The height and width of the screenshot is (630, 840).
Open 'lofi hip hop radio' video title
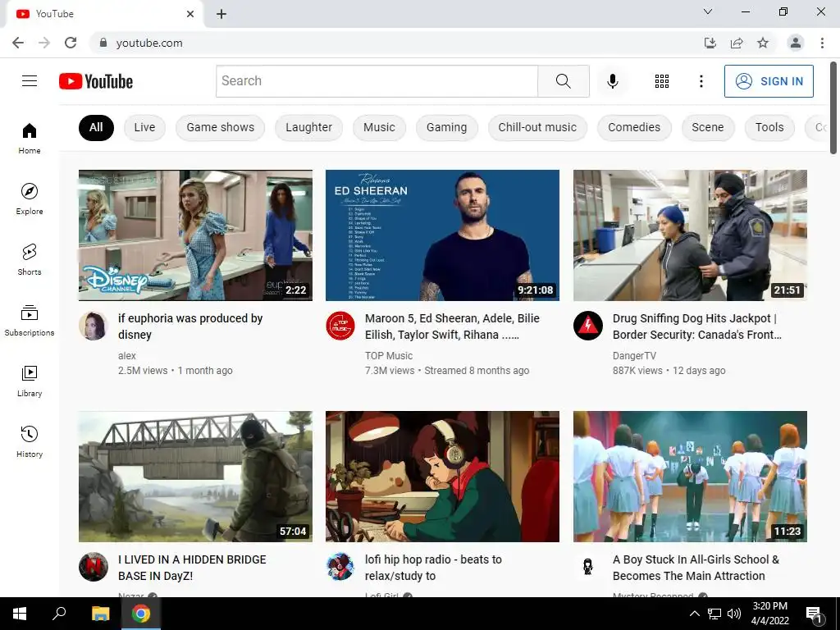[x=433, y=568]
